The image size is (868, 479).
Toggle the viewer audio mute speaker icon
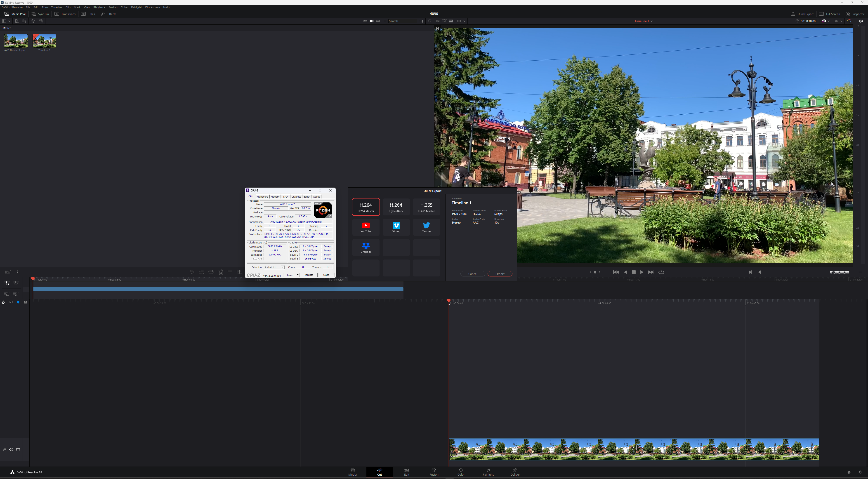click(x=861, y=21)
